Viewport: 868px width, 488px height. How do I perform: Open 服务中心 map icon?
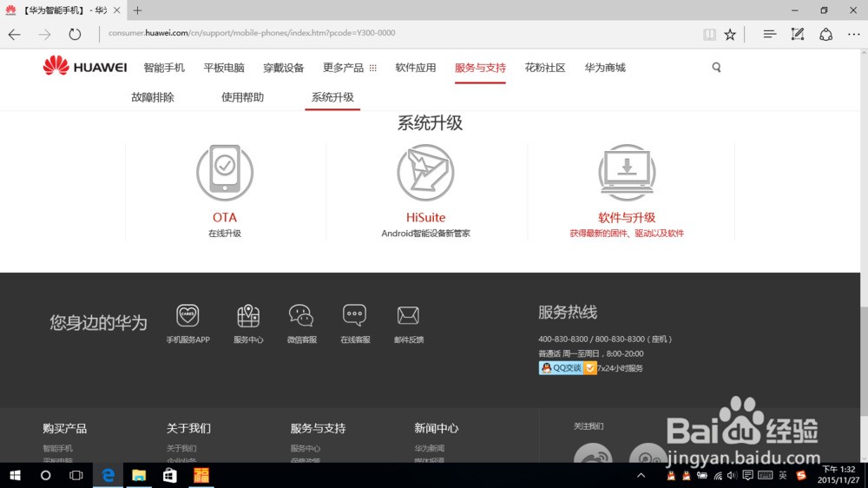248,315
